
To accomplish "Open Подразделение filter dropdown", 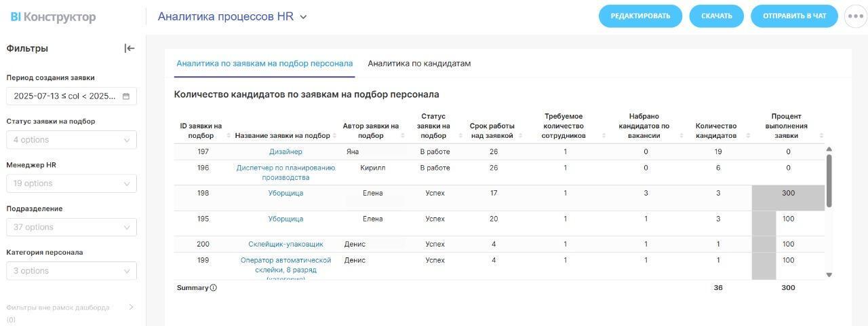I will click(x=71, y=227).
